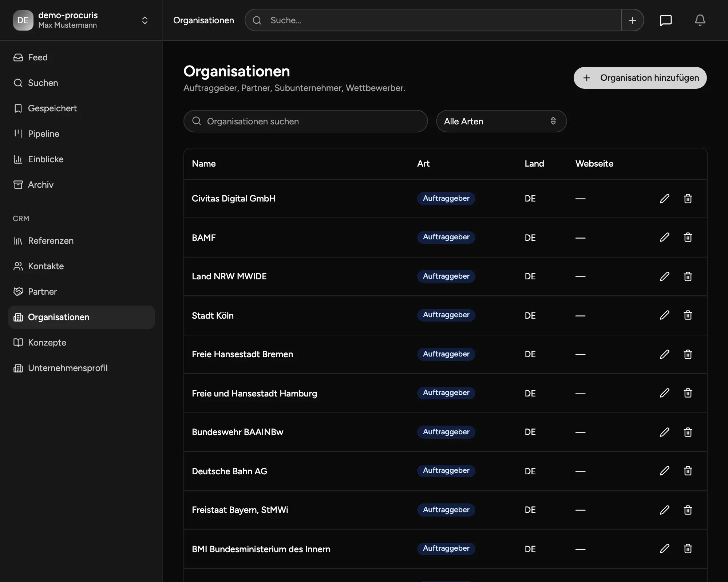Delete BMI Bundesministerium des Innern
This screenshot has width=728, height=582.
coord(688,549)
